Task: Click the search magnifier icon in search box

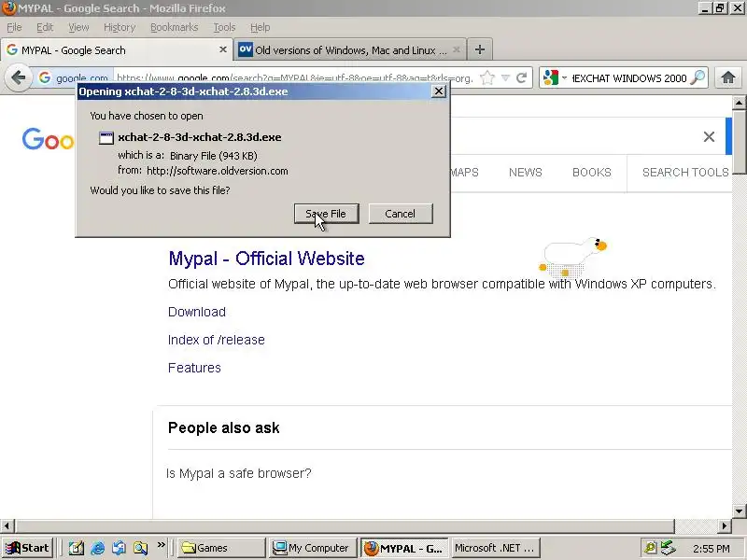Action: click(x=698, y=77)
